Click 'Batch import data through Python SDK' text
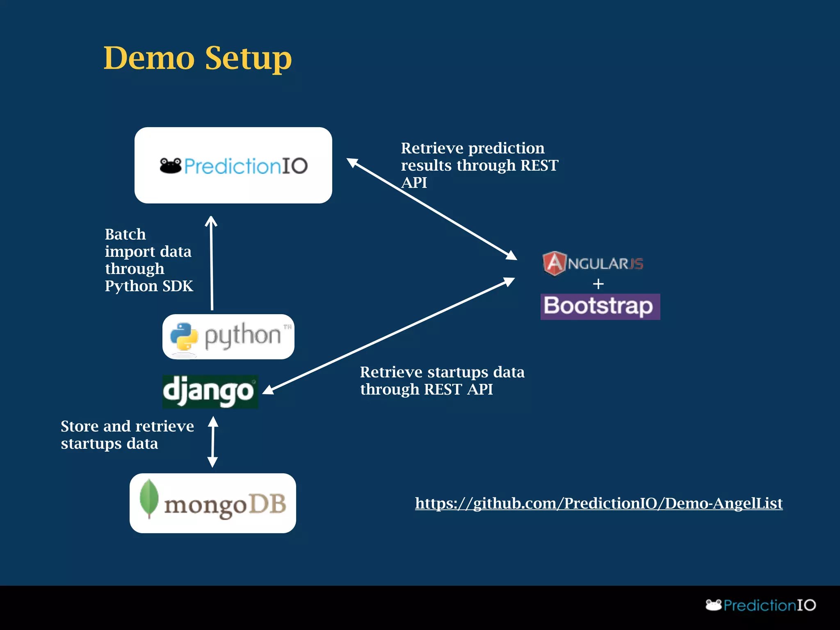Screen dimensions: 840x630 tap(149, 260)
